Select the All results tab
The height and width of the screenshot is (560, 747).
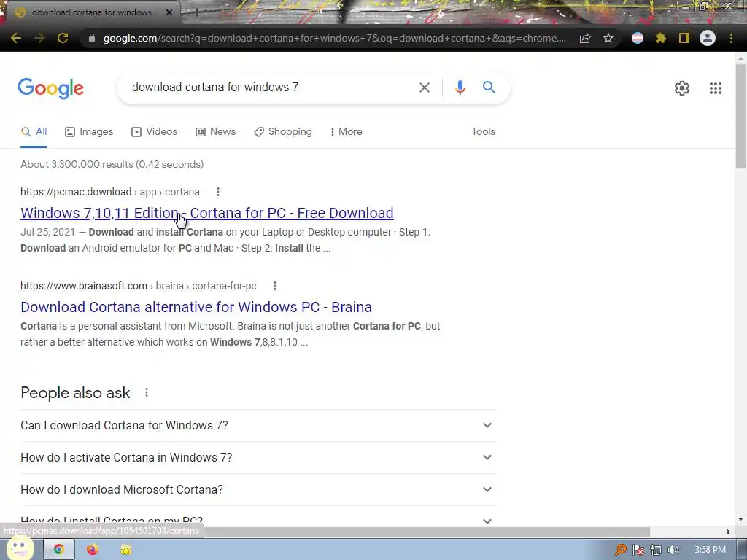(34, 131)
